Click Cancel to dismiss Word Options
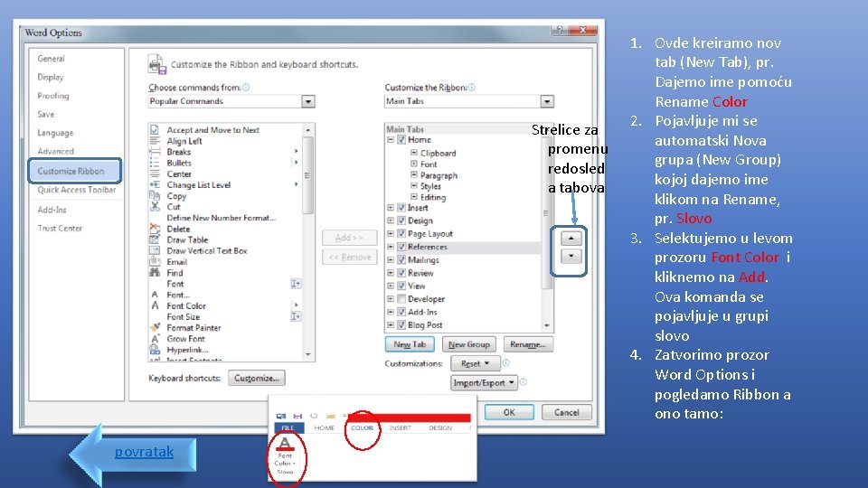This screenshot has width=868, height=488. point(566,412)
